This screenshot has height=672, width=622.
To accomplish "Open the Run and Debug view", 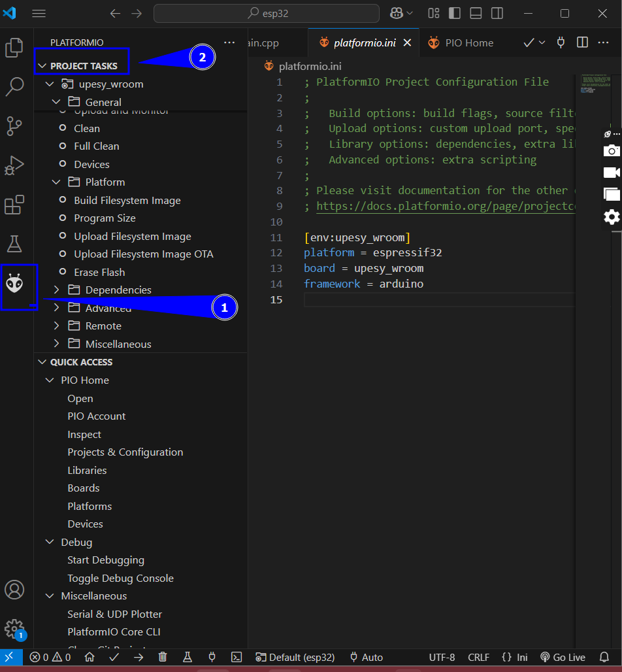I will tap(14, 165).
